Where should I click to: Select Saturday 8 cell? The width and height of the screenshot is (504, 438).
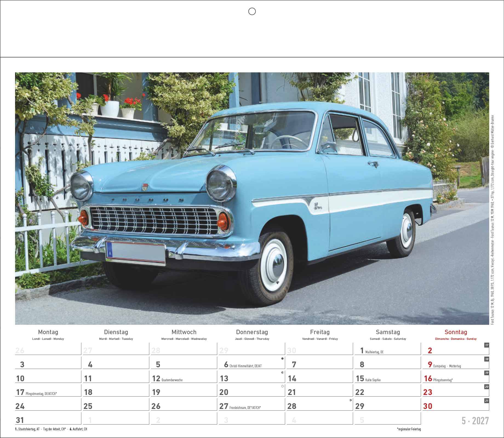(x=388, y=363)
